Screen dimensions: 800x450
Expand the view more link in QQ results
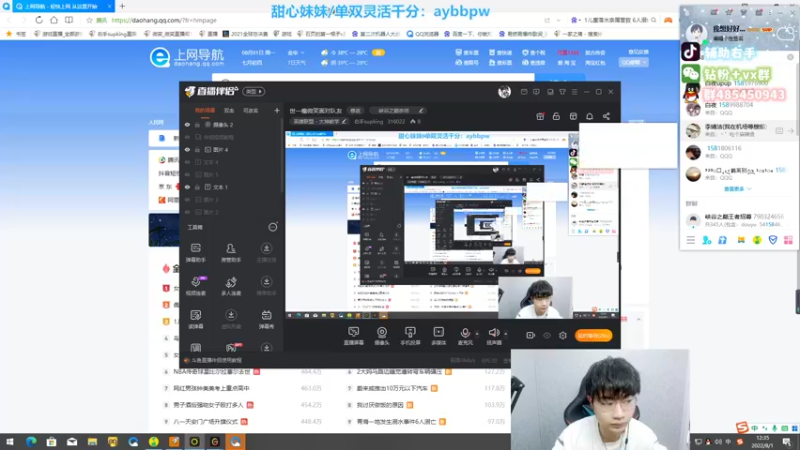[737, 189]
